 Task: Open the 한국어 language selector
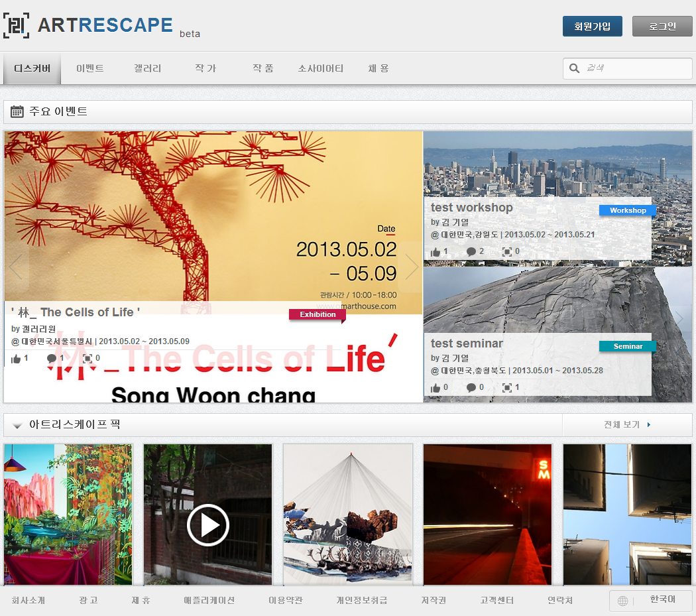click(663, 599)
